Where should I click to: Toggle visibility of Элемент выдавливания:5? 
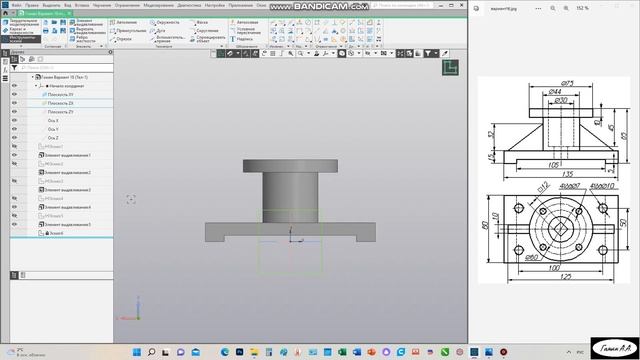click(14, 224)
